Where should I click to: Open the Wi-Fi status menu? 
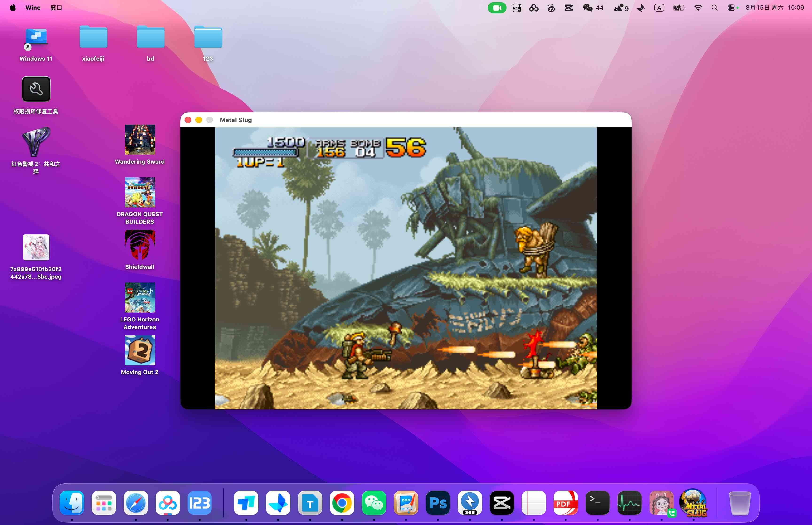[698, 8]
